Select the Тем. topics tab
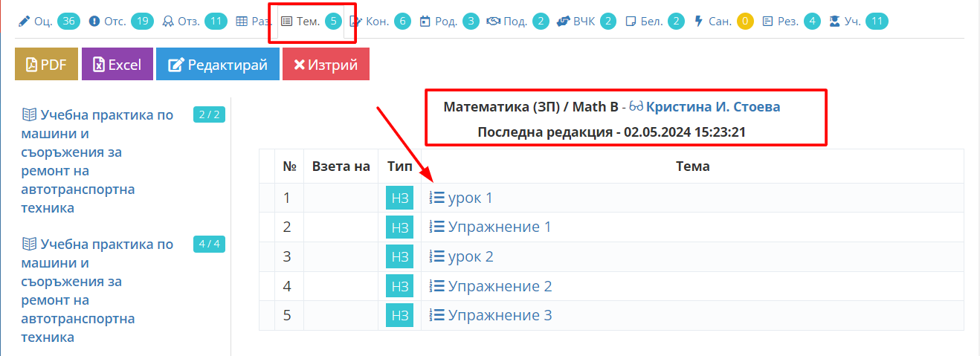 tap(310, 22)
